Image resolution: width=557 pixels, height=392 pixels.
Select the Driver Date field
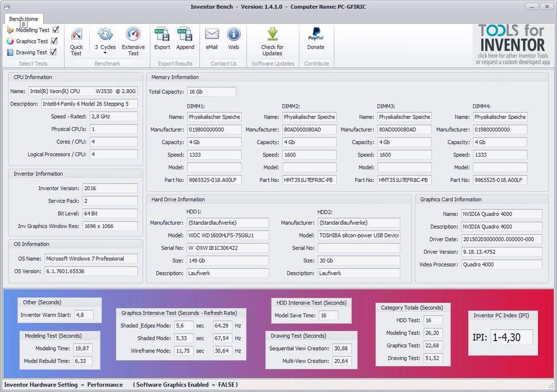pos(502,239)
